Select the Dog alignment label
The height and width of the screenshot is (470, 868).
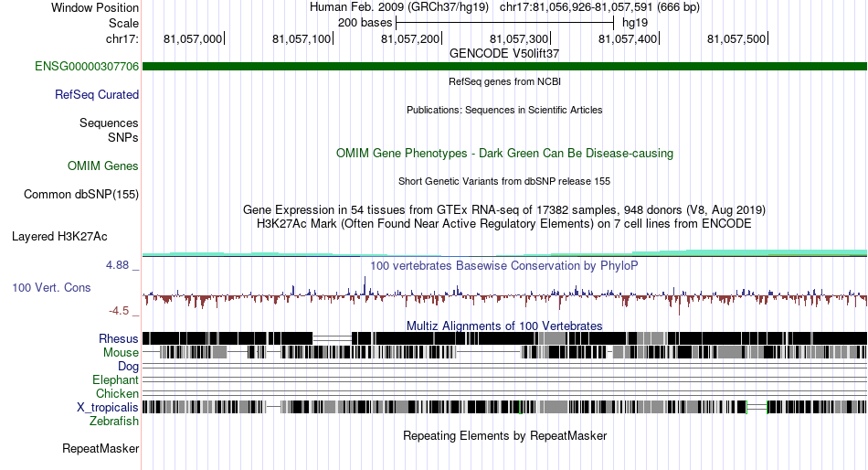point(129,367)
